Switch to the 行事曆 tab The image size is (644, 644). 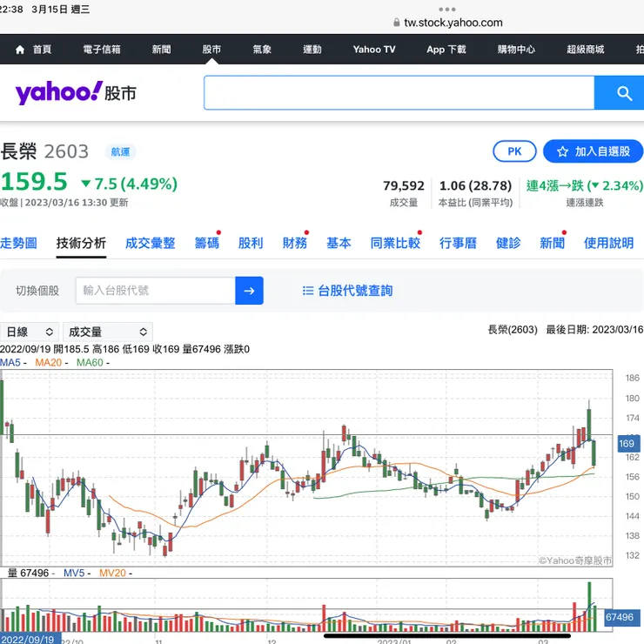[458, 243]
